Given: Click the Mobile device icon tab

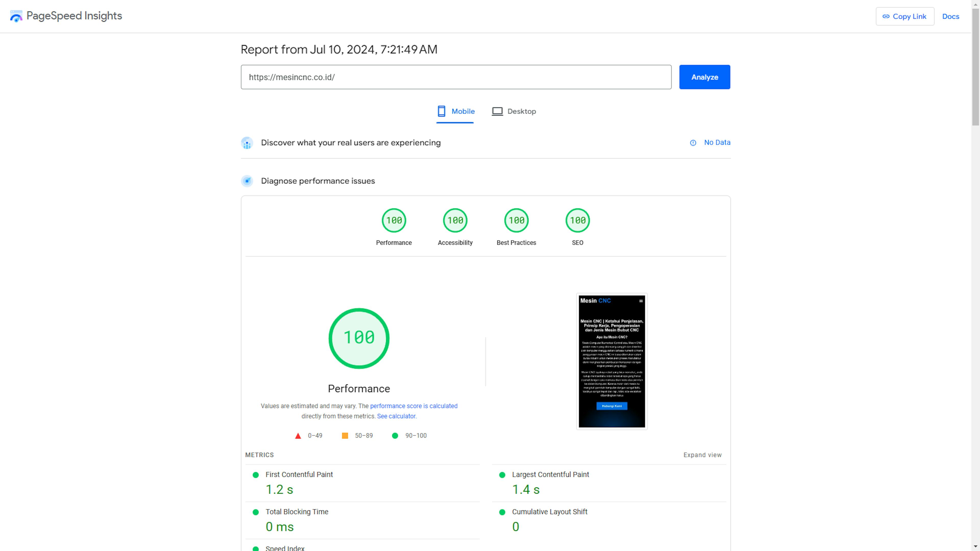Looking at the screenshot, I should coord(441,111).
